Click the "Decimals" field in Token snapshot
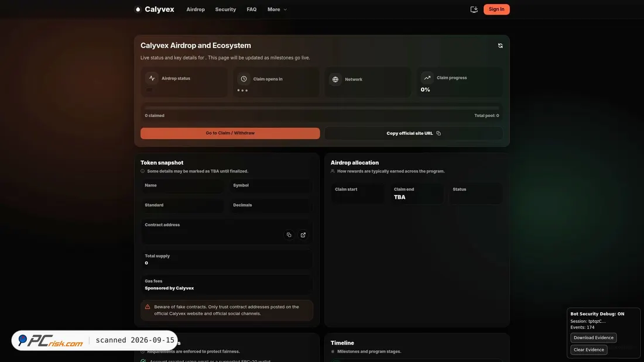 270,205
